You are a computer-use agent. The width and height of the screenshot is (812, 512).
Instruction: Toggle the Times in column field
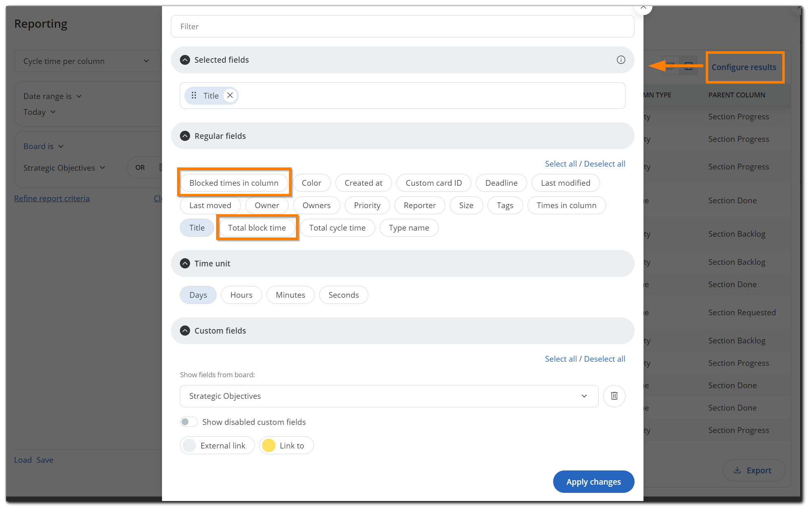[x=566, y=205]
